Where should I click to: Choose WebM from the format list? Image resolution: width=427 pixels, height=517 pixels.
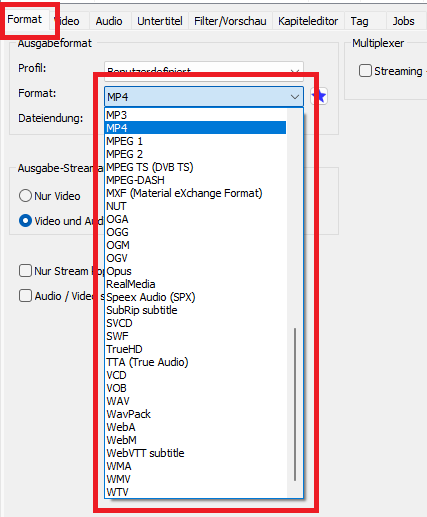click(x=196, y=440)
